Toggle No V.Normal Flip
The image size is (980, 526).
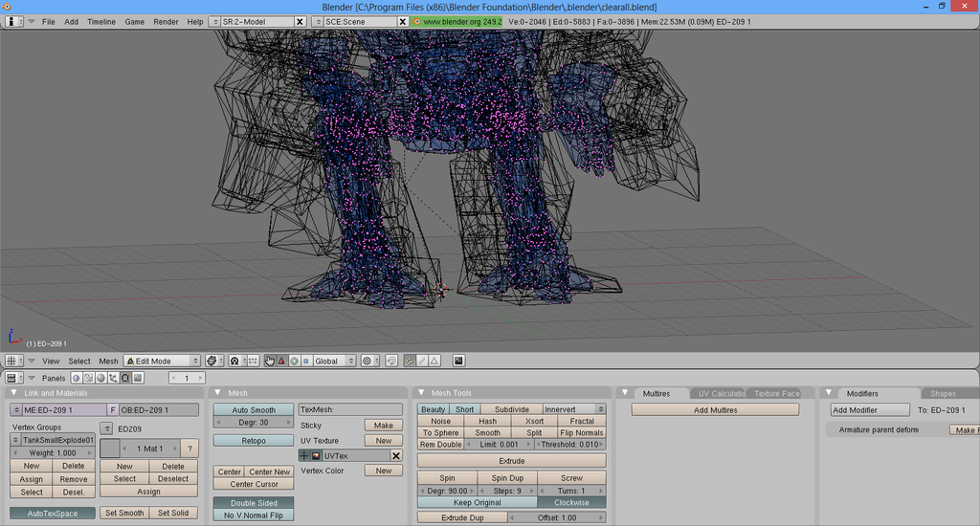click(253, 515)
